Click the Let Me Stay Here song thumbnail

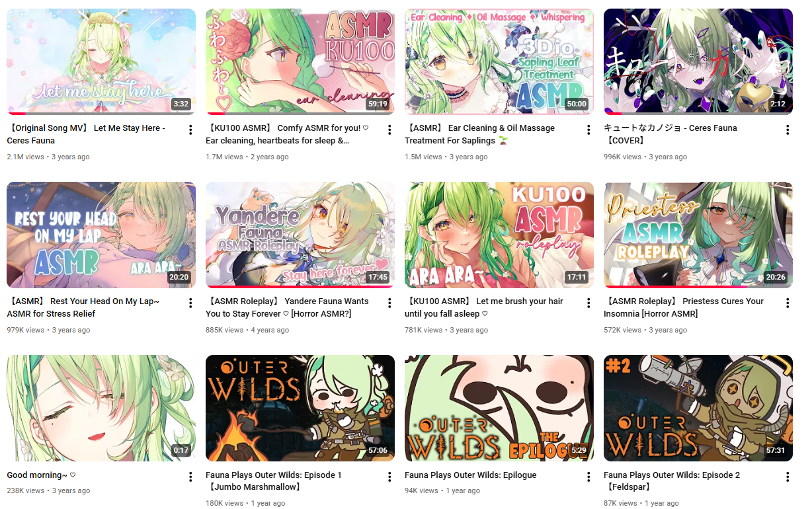[x=101, y=61]
